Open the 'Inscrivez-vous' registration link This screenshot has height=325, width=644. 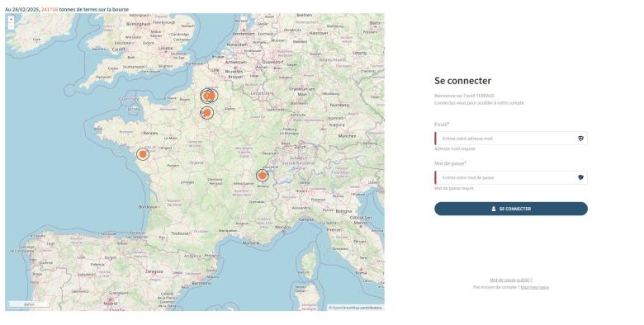(x=535, y=287)
